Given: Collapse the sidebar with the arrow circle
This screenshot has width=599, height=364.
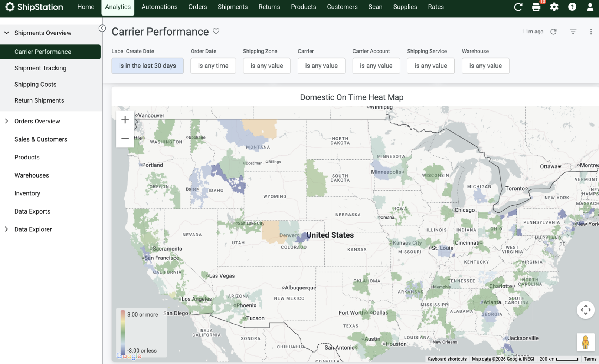Looking at the screenshot, I should tap(102, 29).
